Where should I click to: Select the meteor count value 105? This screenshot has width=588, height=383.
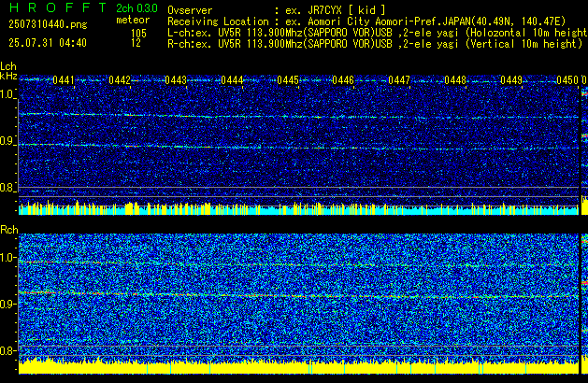coord(138,34)
